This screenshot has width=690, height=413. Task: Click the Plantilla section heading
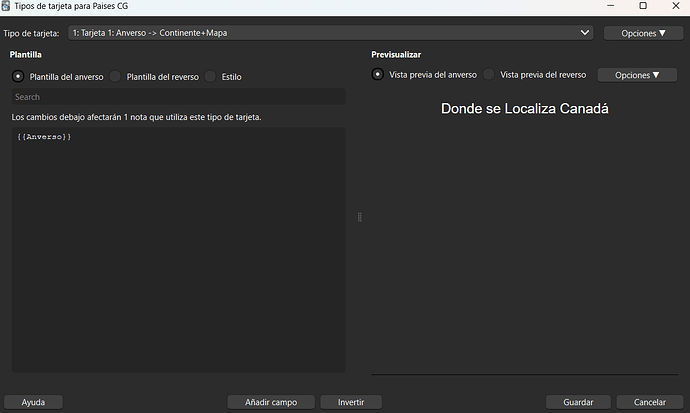click(26, 55)
